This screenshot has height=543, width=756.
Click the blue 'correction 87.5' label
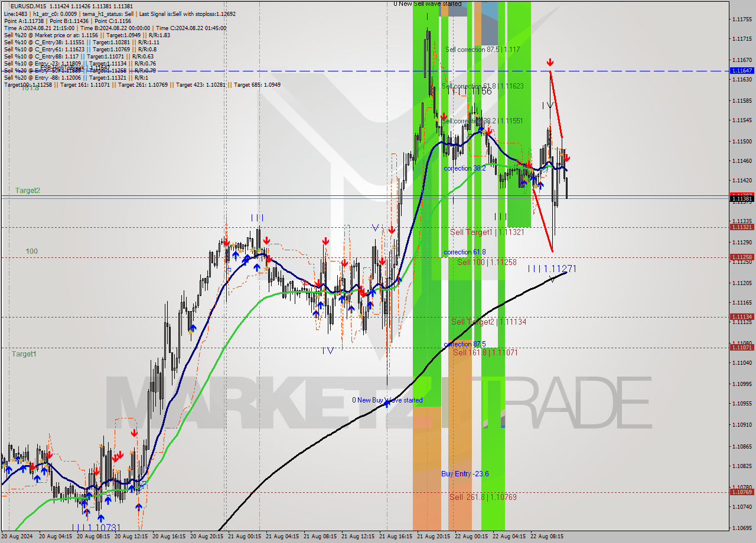coord(465,344)
